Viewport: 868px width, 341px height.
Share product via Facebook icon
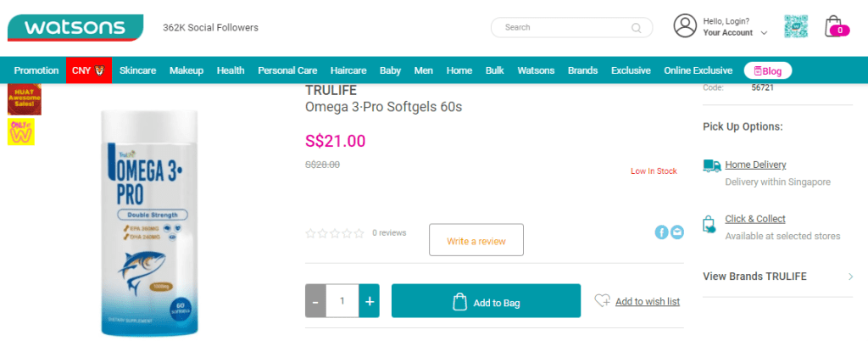coord(661,232)
